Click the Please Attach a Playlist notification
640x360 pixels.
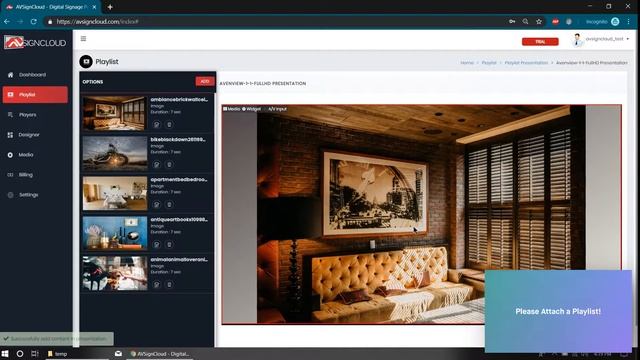click(x=558, y=311)
